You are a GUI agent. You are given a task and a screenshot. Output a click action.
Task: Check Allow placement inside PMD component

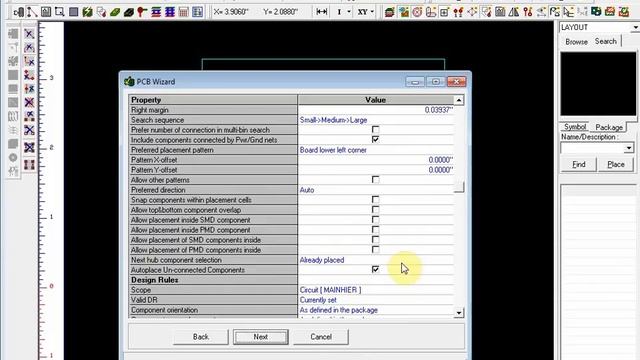coord(376,230)
